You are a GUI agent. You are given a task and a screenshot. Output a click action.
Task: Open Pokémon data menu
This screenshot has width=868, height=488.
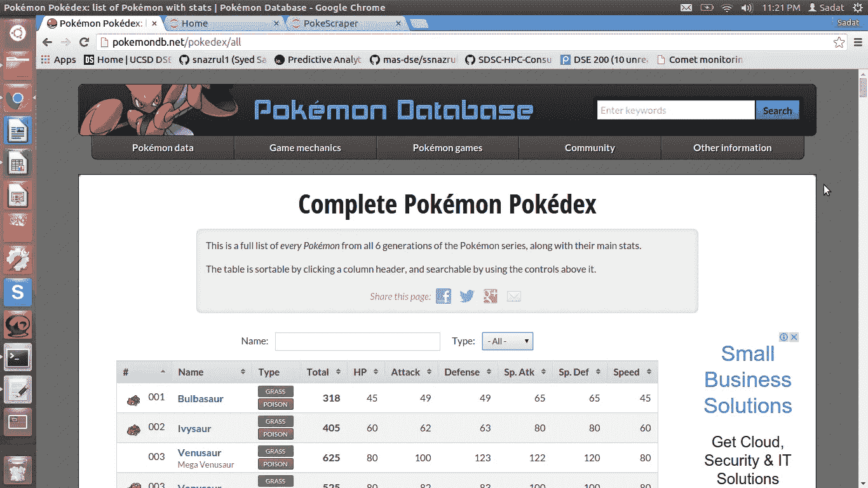coord(163,147)
